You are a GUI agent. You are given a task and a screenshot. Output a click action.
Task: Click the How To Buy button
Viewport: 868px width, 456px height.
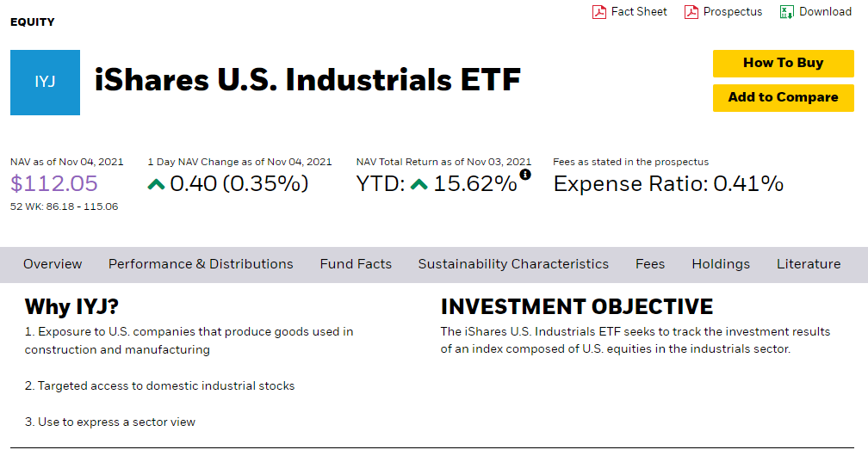point(784,63)
